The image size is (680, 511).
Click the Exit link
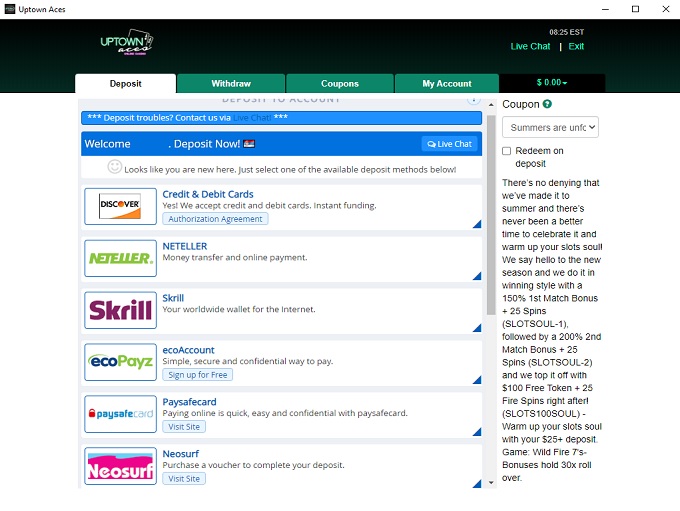coord(576,46)
